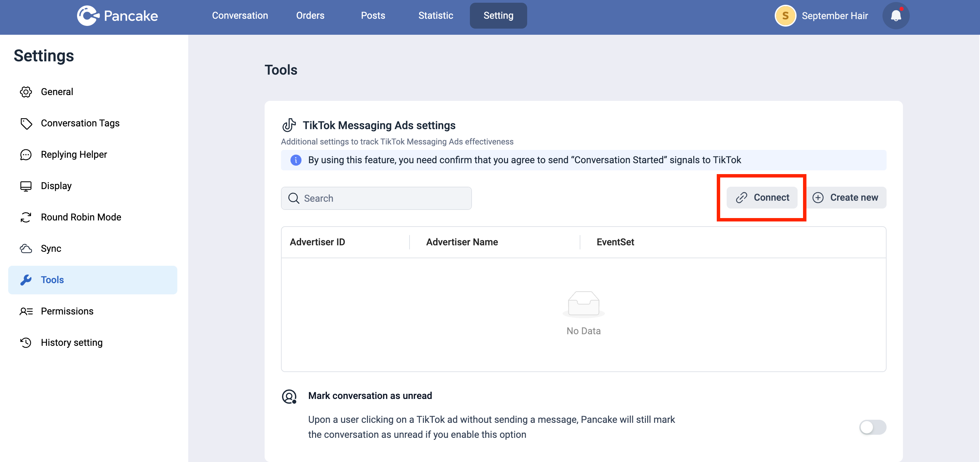Open Permissions settings

coord(92,311)
